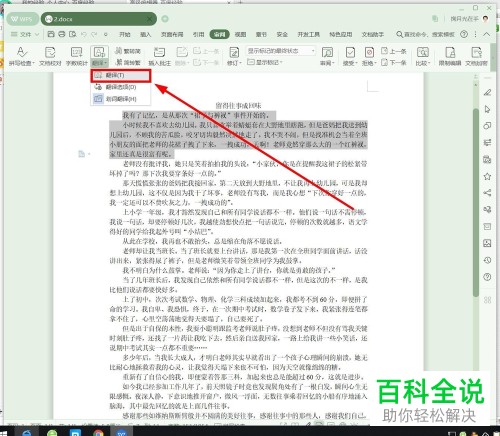500x436 pixels.
Task: Jump to previous change 上一条 beside 拒绝
Action: point(394,51)
